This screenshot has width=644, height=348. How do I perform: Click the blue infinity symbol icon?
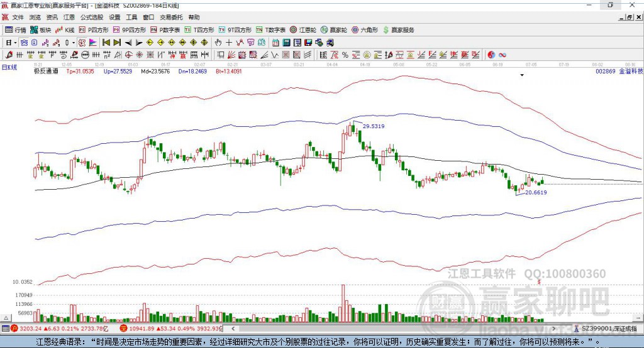tap(502, 55)
